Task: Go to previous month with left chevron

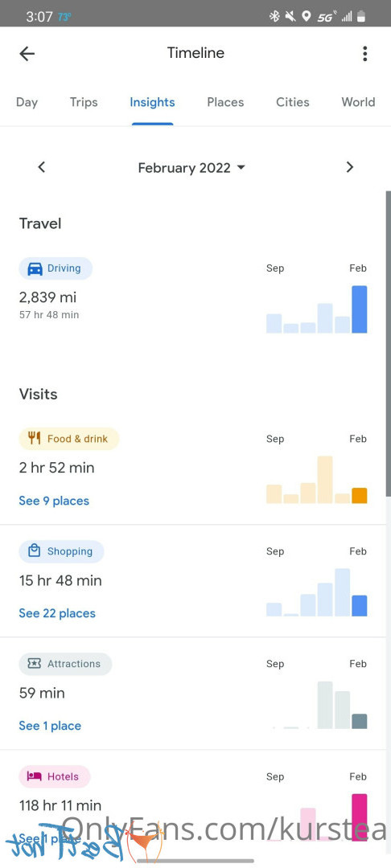Action: click(x=42, y=167)
